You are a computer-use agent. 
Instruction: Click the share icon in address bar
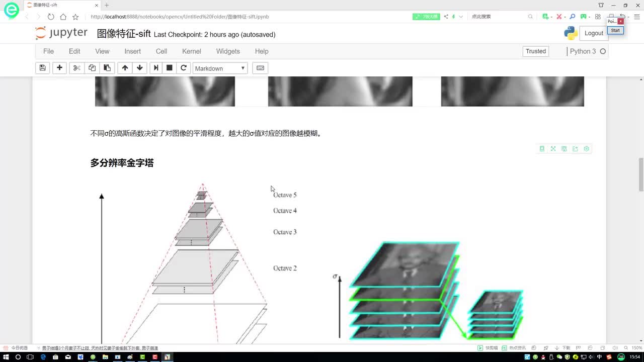click(x=446, y=17)
